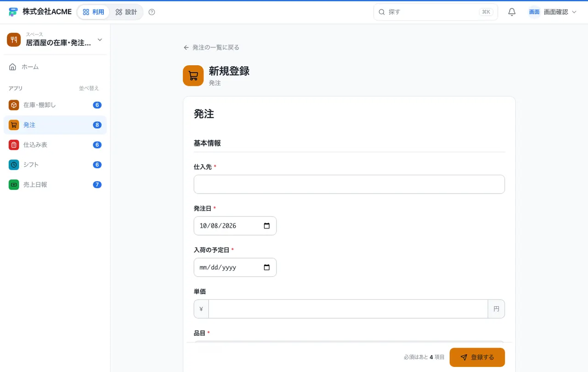Go back via 発注の一覧に戻る link

click(211, 47)
